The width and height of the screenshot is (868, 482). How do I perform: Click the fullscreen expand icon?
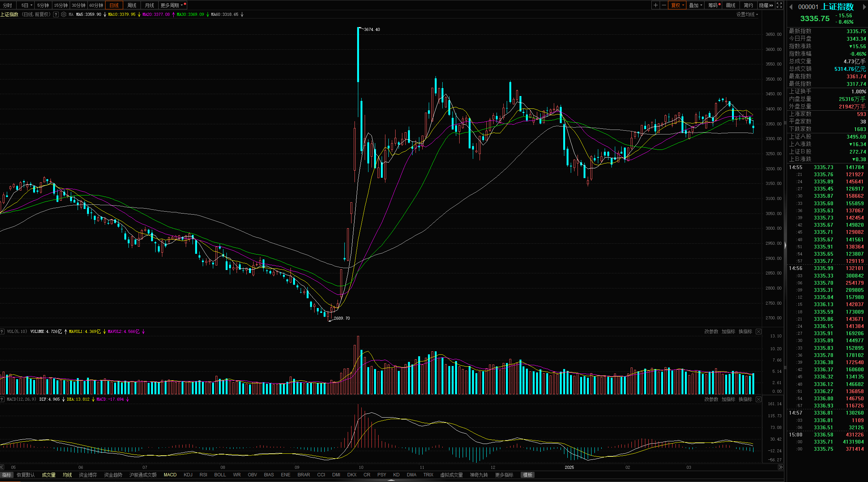coord(779,5)
